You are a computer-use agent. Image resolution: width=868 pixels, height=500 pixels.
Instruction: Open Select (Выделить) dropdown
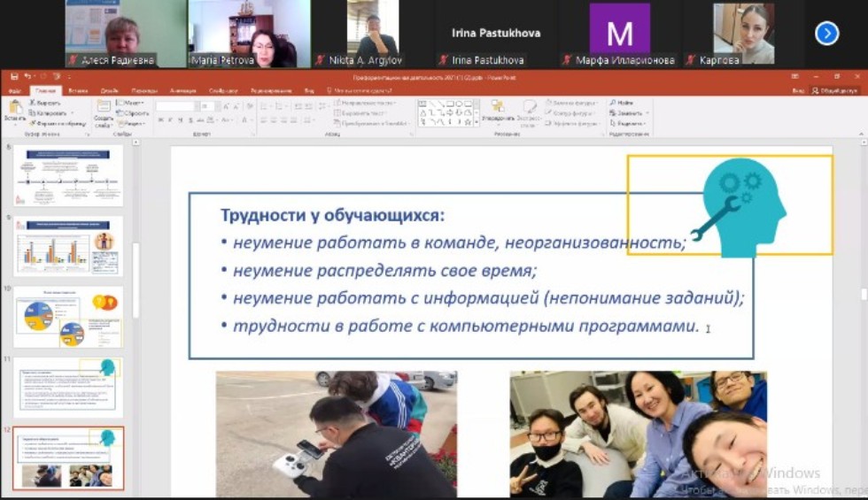coord(628,123)
